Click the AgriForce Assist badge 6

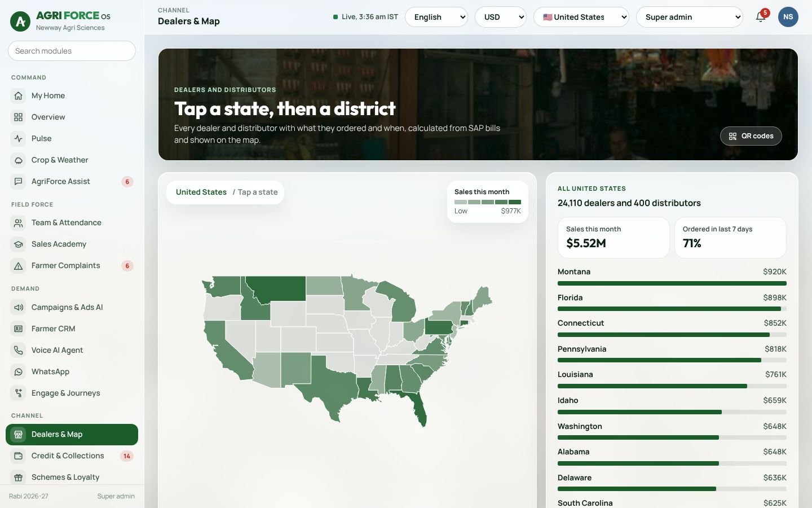[x=127, y=182]
